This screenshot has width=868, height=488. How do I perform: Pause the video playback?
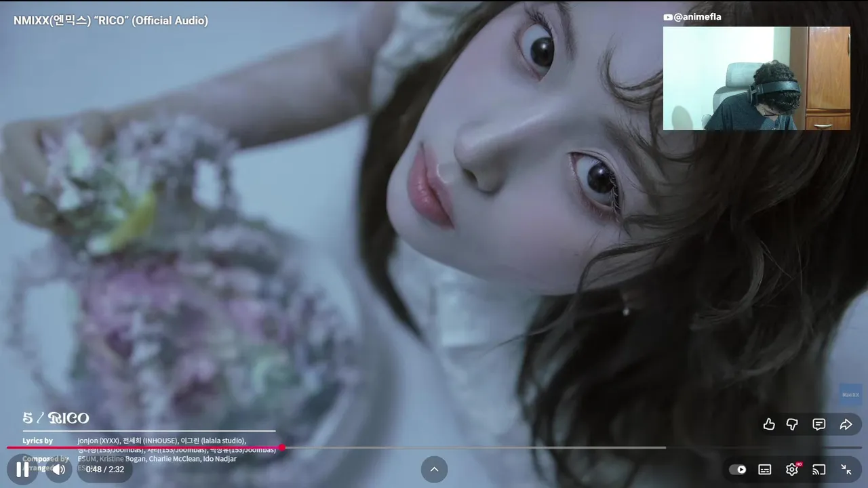(22, 469)
